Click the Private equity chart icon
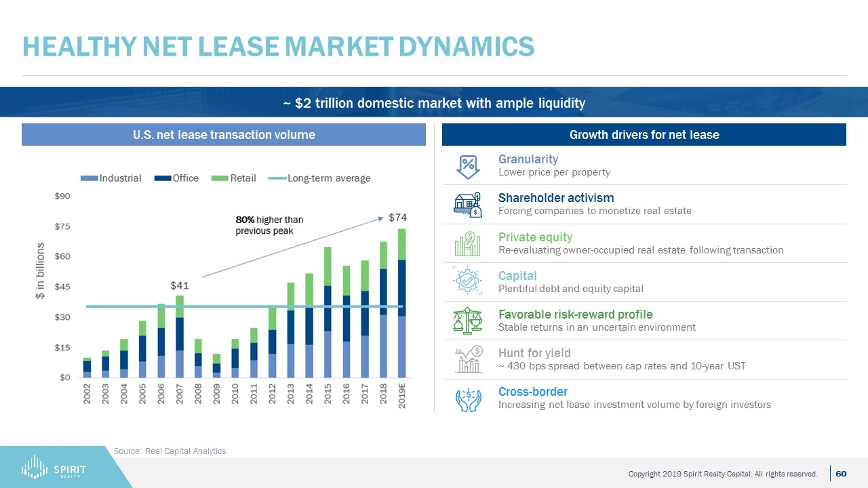The height and width of the screenshot is (488, 868). coord(468,244)
